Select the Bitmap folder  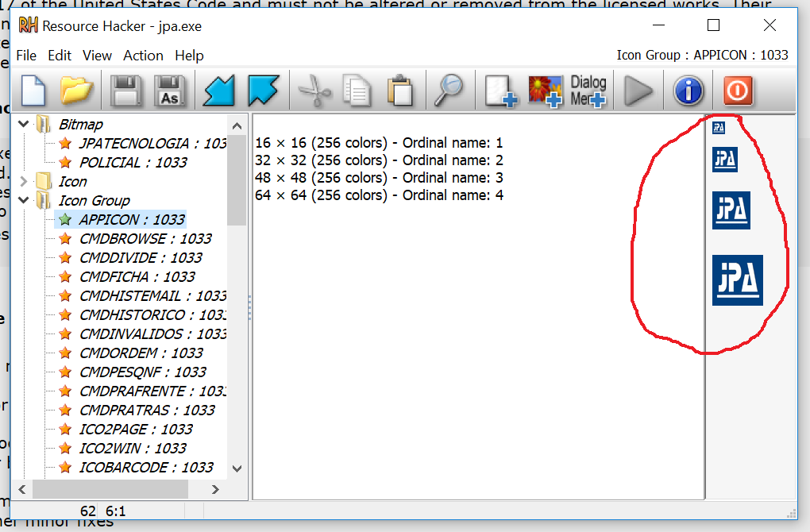(80, 125)
